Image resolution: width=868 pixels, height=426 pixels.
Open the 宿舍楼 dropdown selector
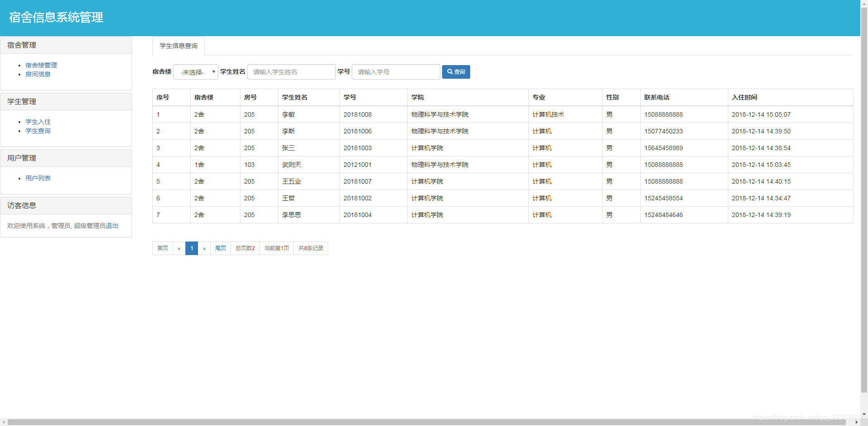[195, 72]
